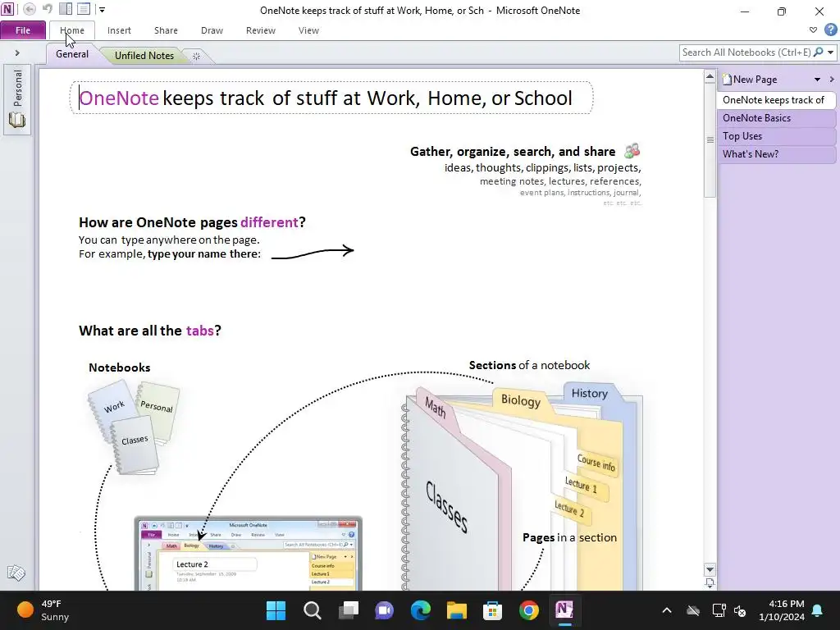This screenshot has width=840, height=630.
Task: Open Microsoft Store from taskbar
Action: tap(492, 610)
